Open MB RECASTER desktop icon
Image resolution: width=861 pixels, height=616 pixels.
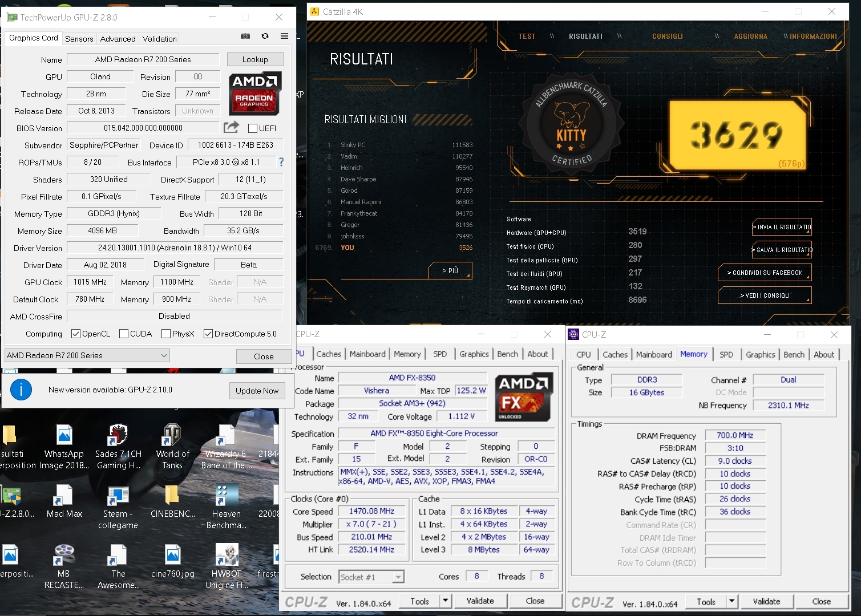[64, 567]
